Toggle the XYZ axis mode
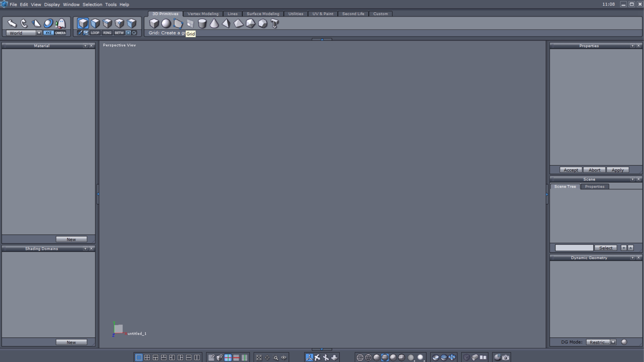This screenshot has height=362, width=644. 48,33
